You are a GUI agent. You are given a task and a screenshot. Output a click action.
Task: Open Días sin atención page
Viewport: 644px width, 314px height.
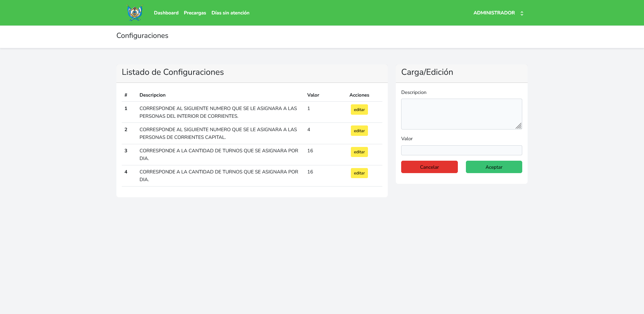[230, 13]
